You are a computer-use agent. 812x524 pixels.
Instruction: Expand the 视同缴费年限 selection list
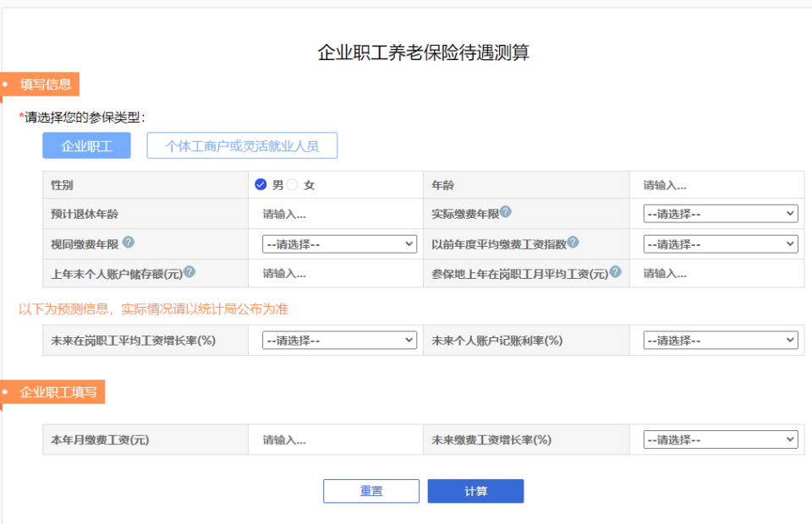click(338, 243)
